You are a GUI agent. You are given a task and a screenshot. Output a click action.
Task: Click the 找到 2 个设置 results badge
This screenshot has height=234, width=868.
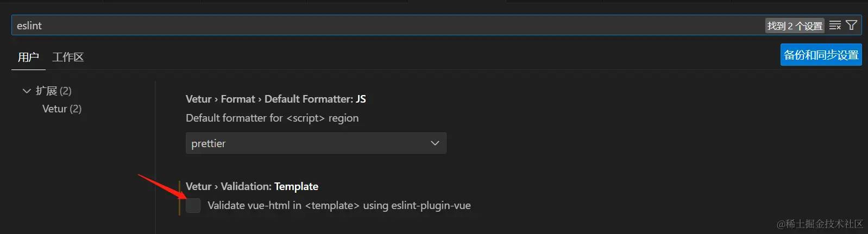(795, 26)
